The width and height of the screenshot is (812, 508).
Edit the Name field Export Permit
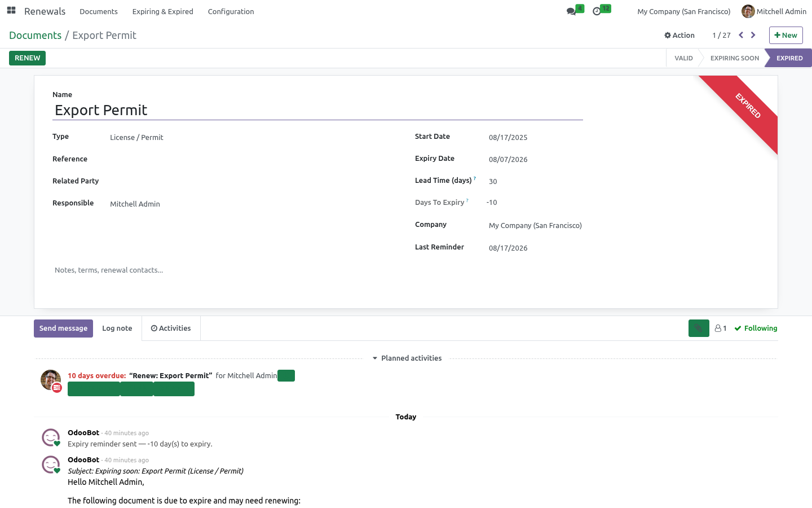[x=317, y=110]
